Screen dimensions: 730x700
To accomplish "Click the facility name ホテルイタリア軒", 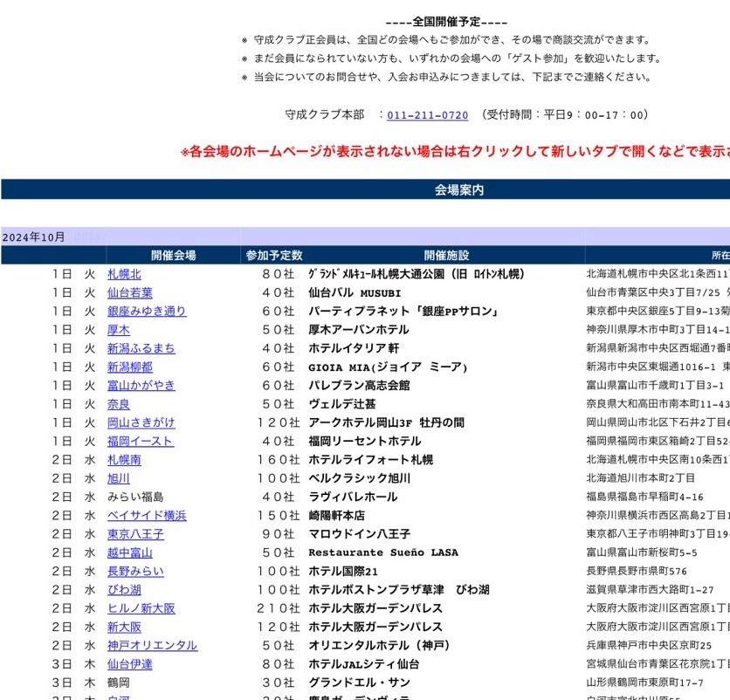I will pyautogui.click(x=354, y=348).
